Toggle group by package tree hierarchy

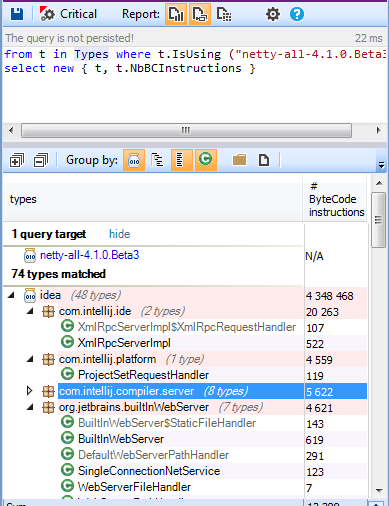click(x=157, y=160)
